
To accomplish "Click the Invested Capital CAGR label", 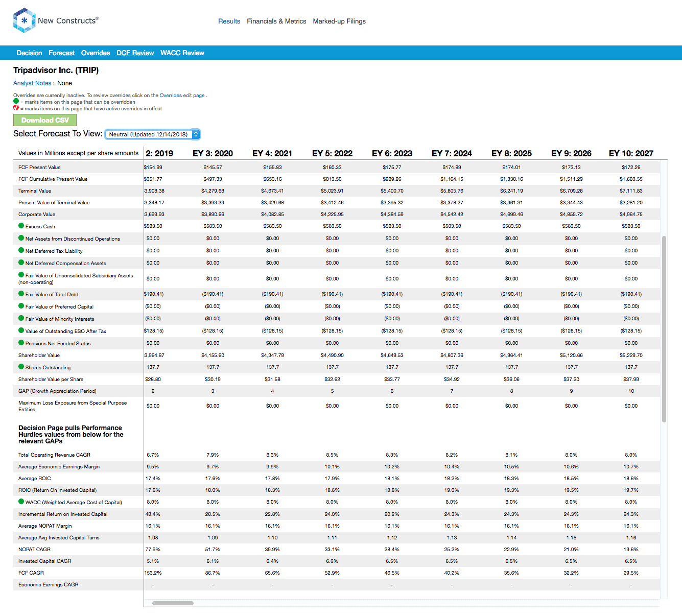I will click(x=45, y=561).
